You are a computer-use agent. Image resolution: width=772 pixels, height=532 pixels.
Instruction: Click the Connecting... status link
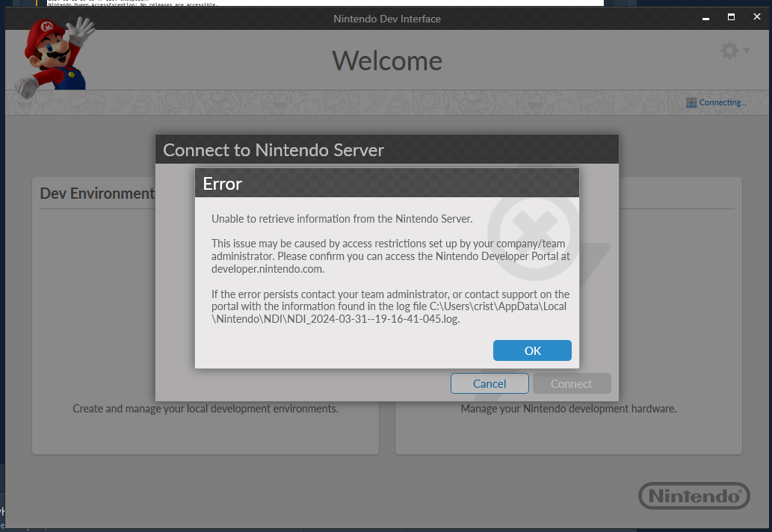click(722, 102)
